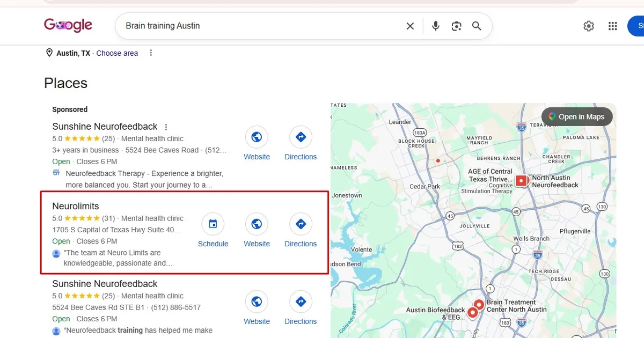Open the Neurolimits listing title

[x=76, y=206]
